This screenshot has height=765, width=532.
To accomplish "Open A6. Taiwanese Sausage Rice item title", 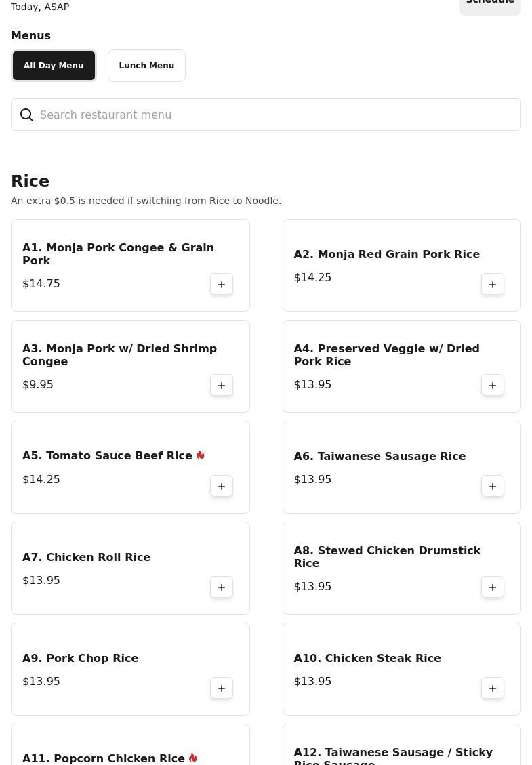I will click(380, 457).
